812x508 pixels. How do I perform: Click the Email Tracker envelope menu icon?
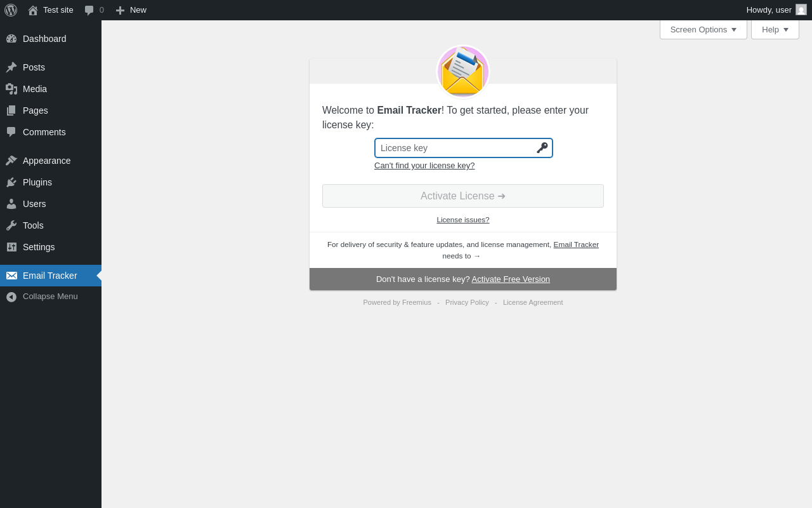[11, 276]
